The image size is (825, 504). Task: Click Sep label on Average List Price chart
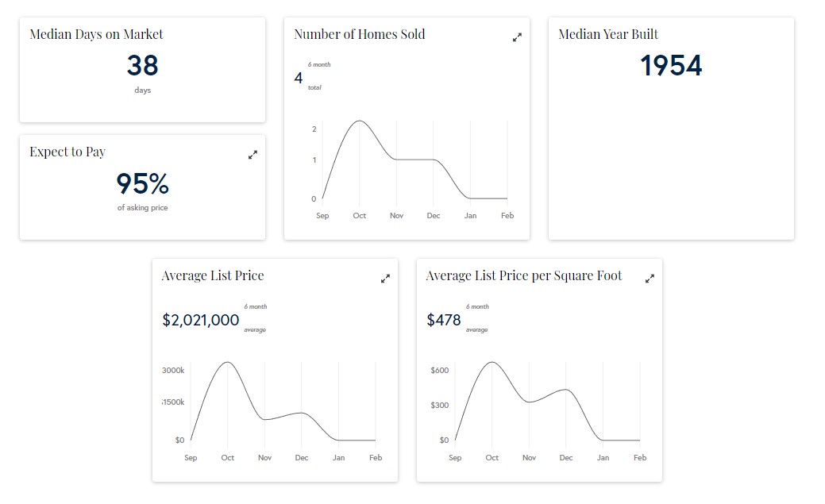(x=191, y=457)
